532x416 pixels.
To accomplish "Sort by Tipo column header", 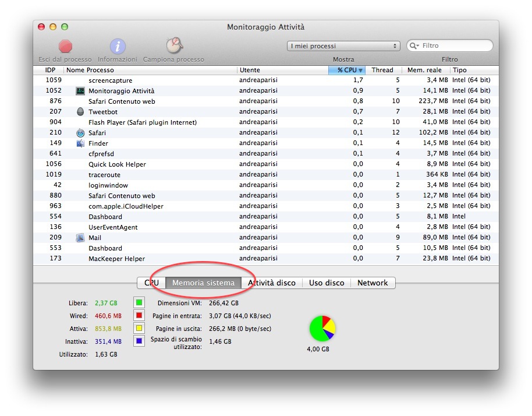I will 474,70.
